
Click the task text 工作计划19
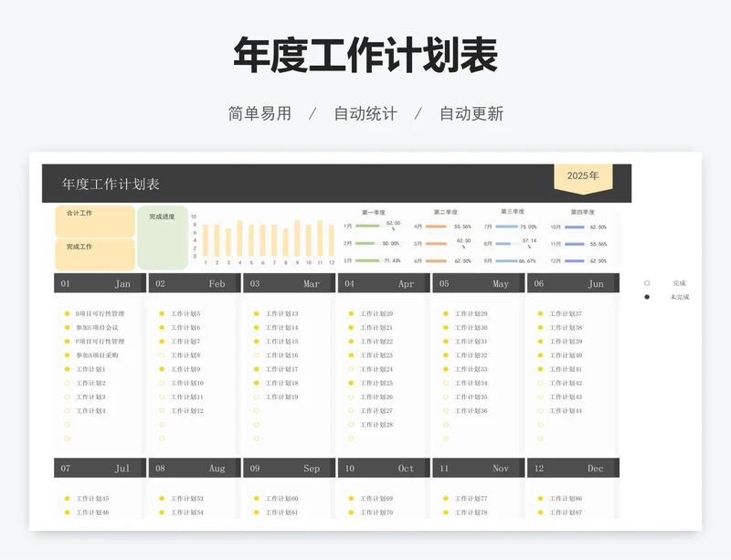[281, 396]
